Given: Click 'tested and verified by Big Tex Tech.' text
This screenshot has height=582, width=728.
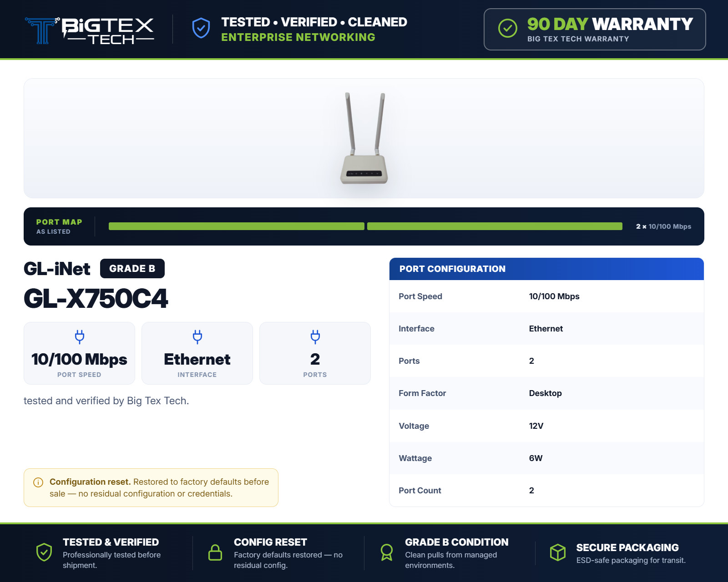Looking at the screenshot, I should coord(106,401).
